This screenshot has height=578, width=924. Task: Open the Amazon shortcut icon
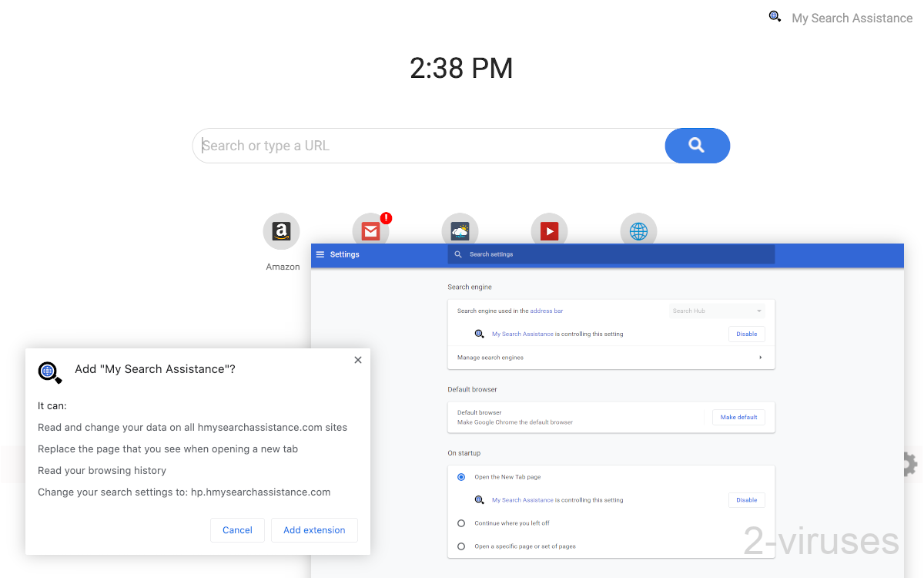pyautogui.click(x=281, y=230)
